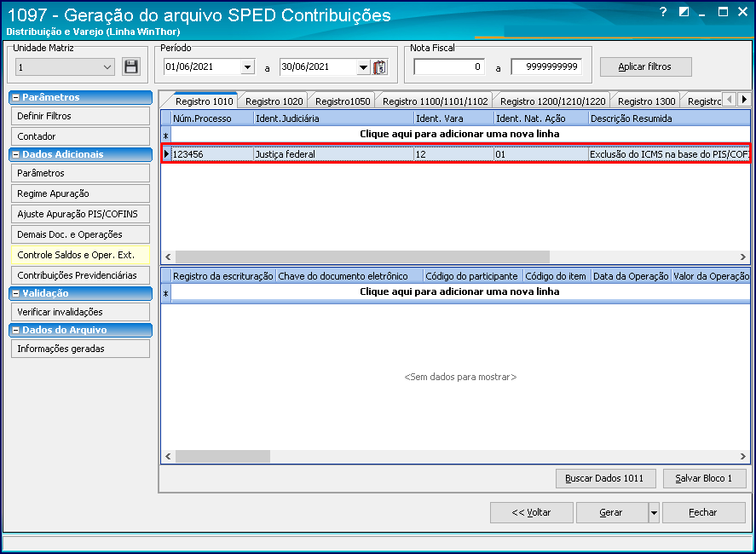Click the window restore-down contrast icon
The image size is (756, 554).
click(684, 12)
